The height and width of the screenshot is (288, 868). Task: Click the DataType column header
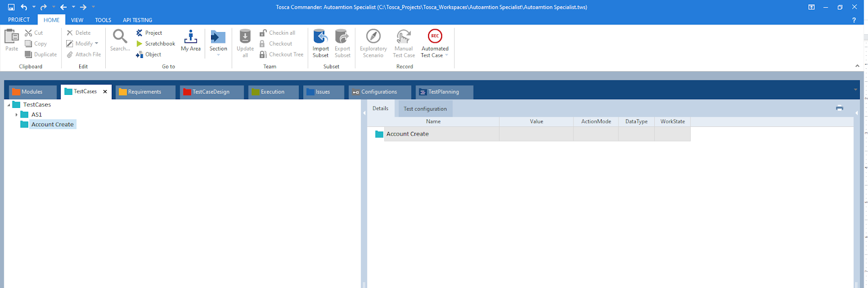click(x=636, y=121)
